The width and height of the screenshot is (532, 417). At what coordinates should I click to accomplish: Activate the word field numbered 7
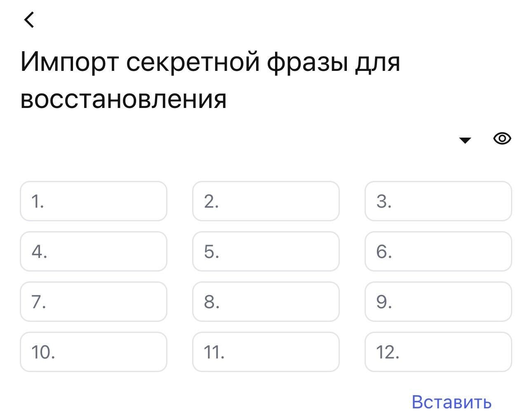pos(94,302)
